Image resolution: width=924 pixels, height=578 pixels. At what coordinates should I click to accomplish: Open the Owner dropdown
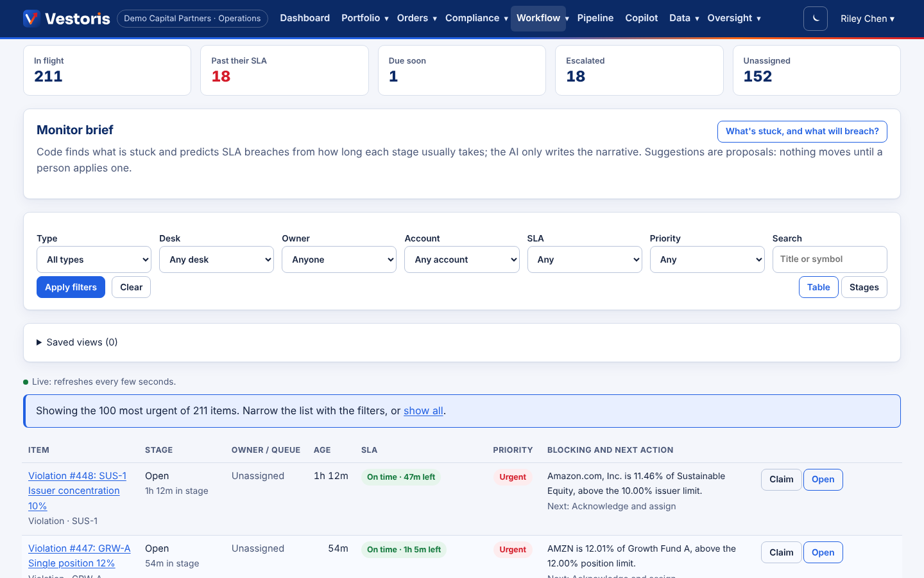[x=339, y=259]
